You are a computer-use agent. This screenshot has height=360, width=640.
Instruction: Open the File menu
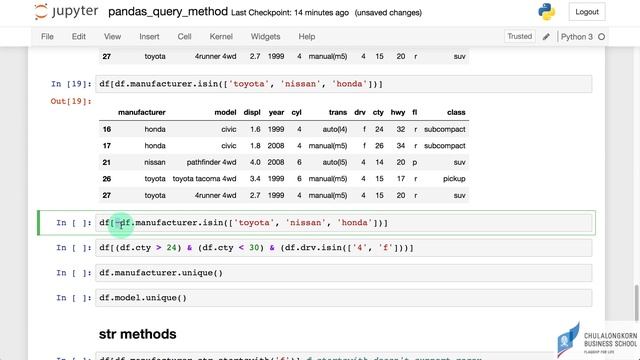(x=47, y=36)
